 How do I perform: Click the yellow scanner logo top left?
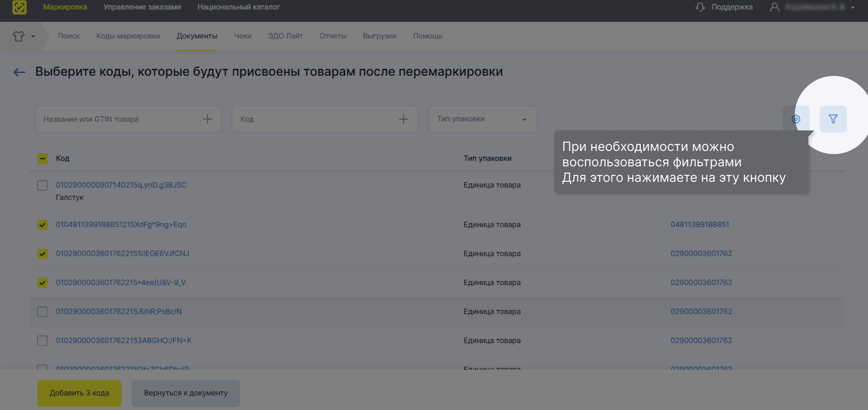tap(20, 7)
